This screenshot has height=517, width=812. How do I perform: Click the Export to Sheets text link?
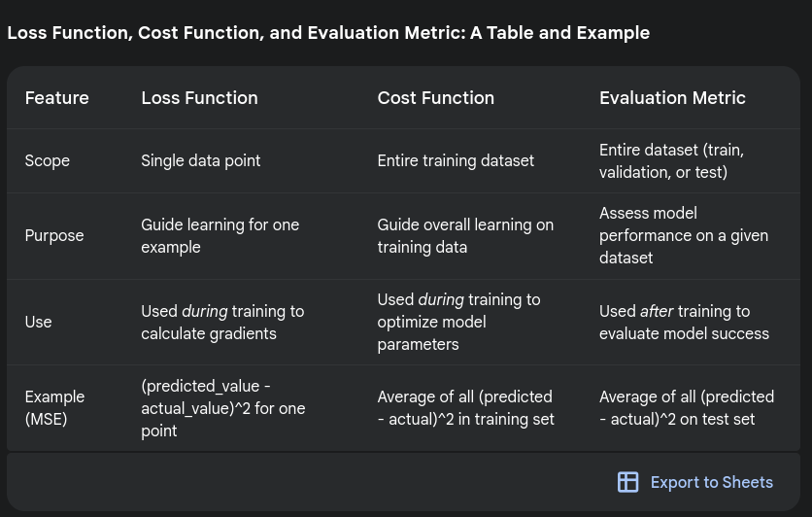[711, 482]
